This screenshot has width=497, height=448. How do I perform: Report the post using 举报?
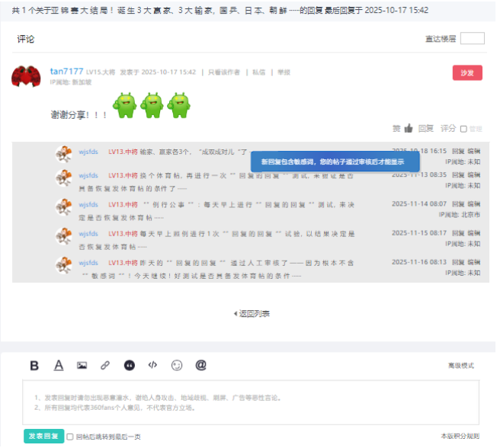(x=284, y=72)
